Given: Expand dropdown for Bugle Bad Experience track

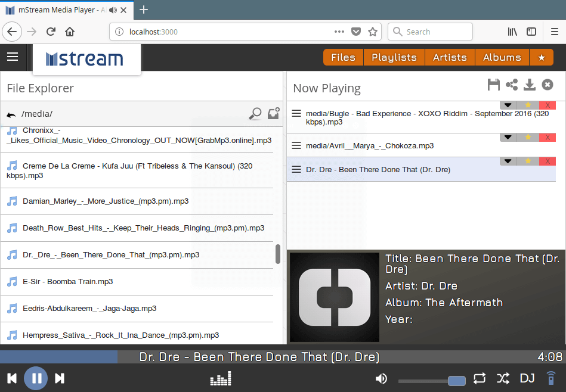Looking at the screenshot, I should pos(508,105).
